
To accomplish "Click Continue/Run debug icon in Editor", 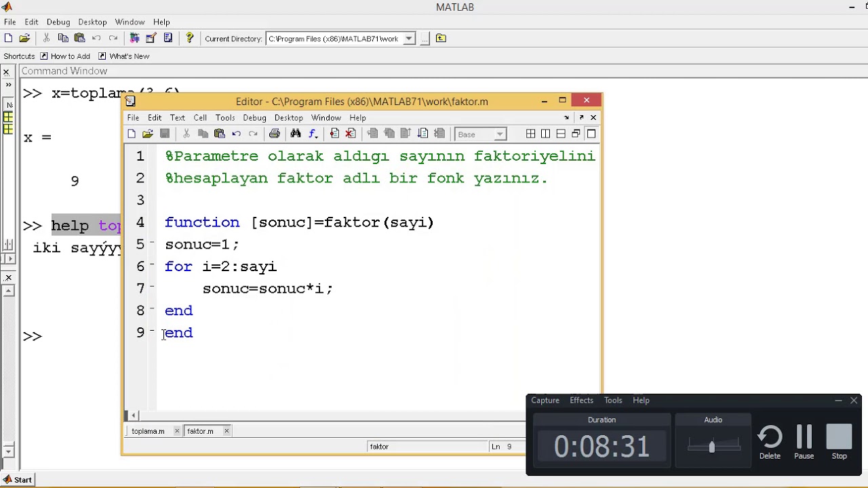I will point(422,134).
